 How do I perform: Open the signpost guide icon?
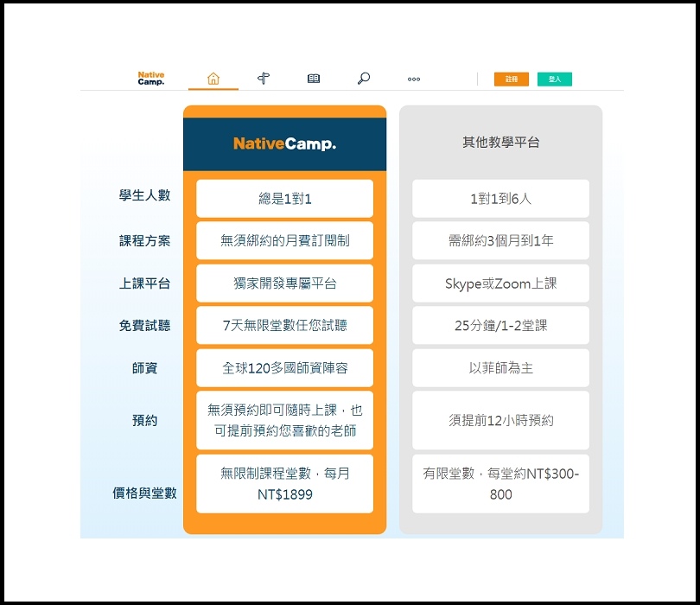point(264,79)
